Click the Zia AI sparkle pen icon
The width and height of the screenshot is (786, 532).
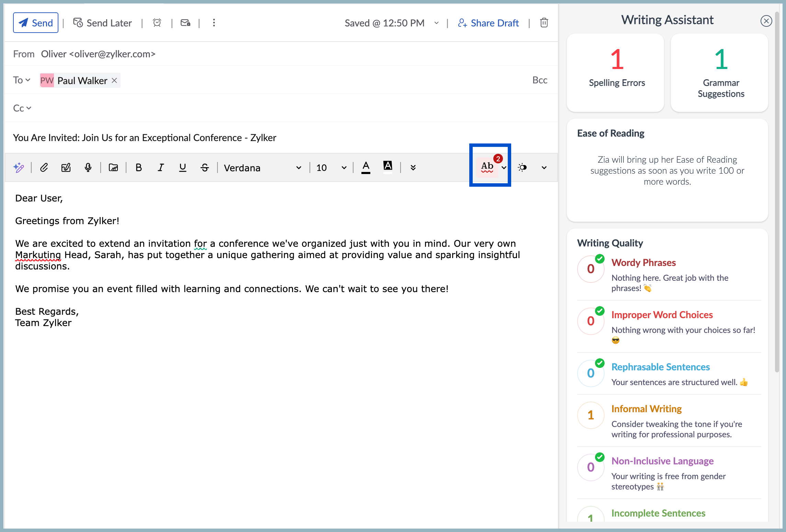[19, 167]
